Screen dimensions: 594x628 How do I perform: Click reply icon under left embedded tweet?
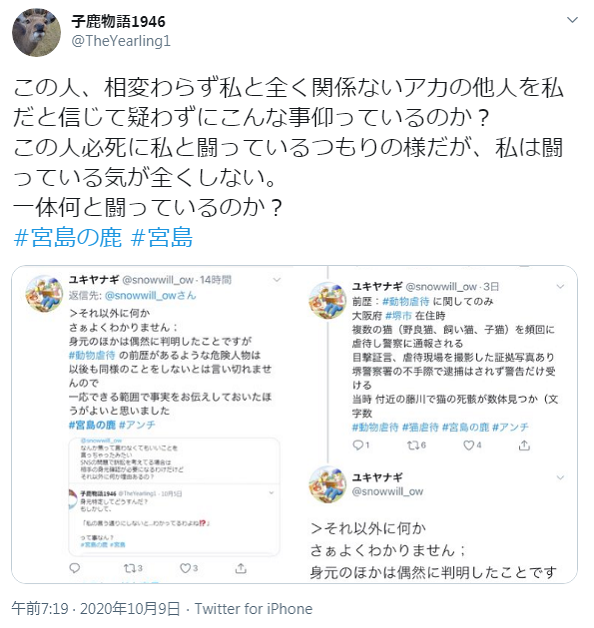coord(75,568)
